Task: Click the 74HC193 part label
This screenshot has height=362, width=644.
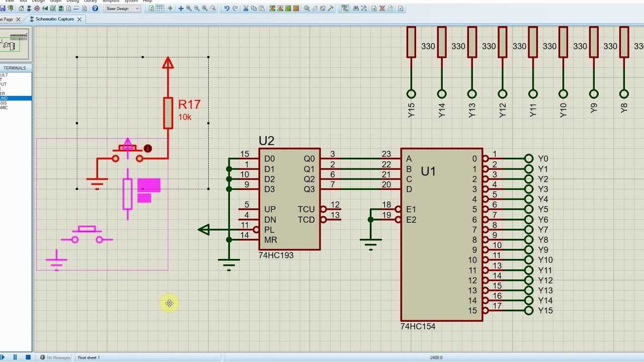Action: tap(276, 255)
